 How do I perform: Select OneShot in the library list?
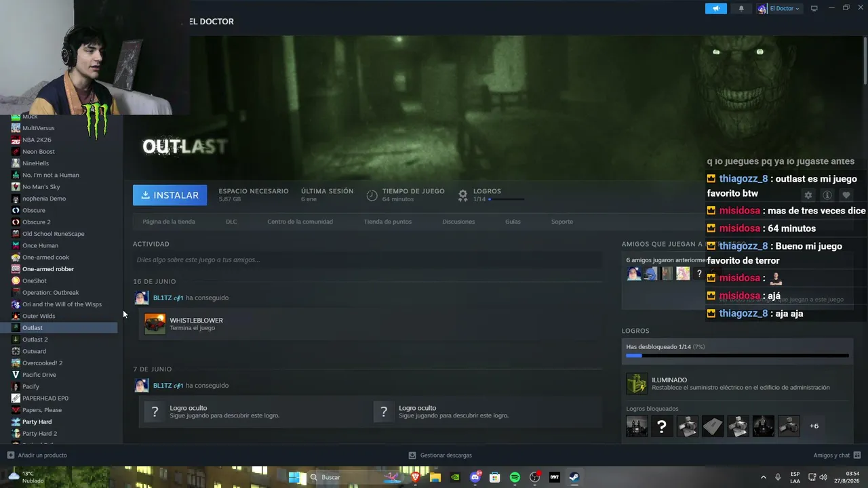pyautogui.click(x=35, y=281)
